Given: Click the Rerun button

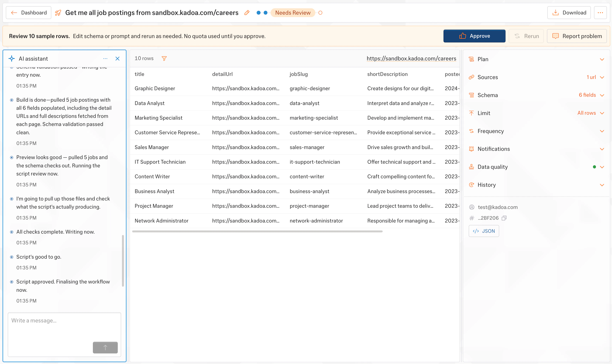Looking at the screenshot, I should point(526,36).
